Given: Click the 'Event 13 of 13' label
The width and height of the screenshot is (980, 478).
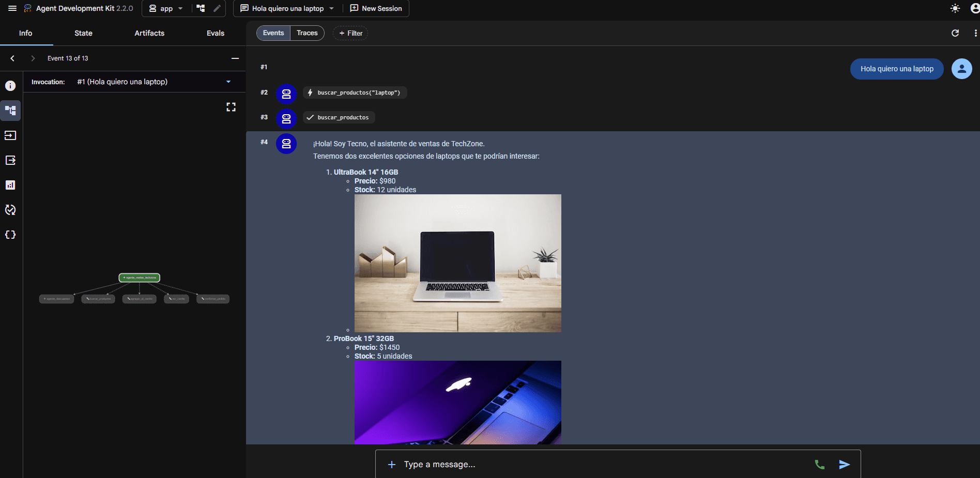Looking at the screenshot, I should click(x=68, y=58).
